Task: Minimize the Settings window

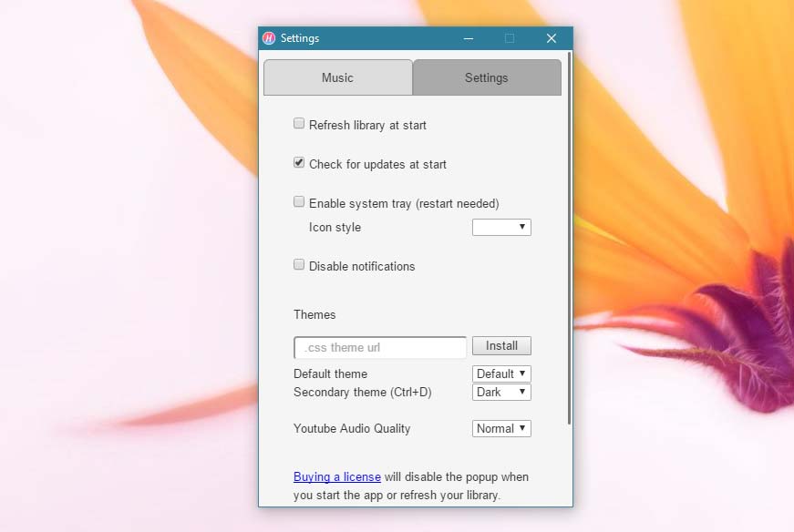Action: point(469,38)
